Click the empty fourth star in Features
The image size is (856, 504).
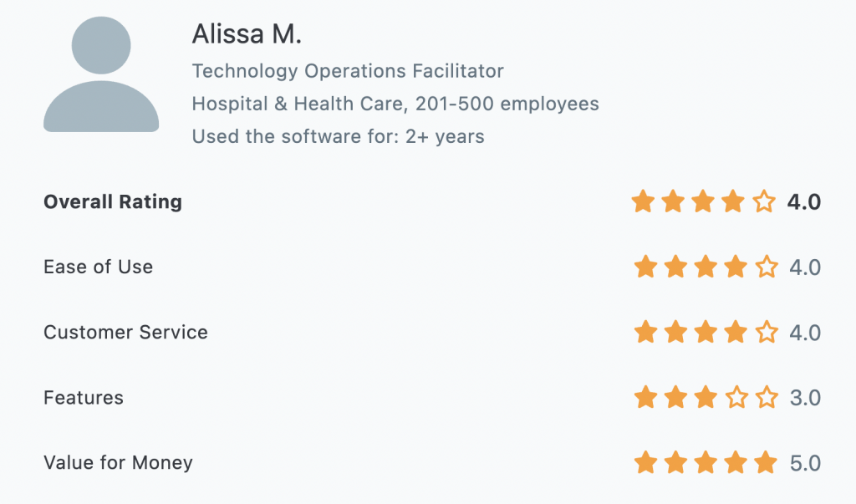pos(736,398)
